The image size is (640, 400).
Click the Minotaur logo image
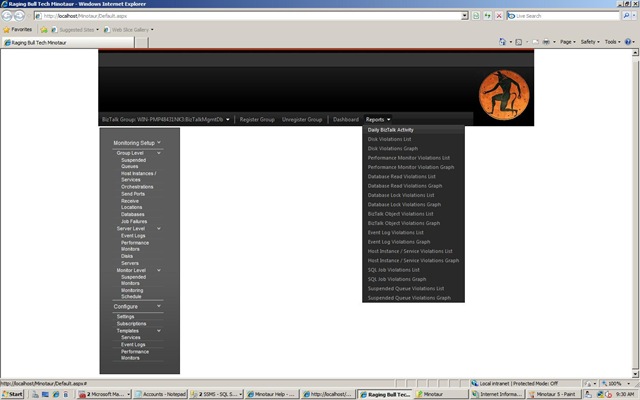coord(504,96)
